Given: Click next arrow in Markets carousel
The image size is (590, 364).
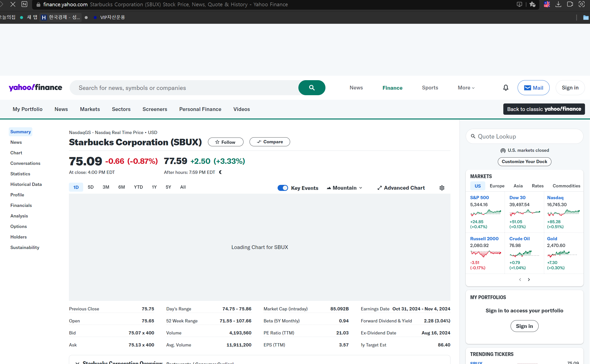Looking at the screenshot, I should tap(529, 280).
